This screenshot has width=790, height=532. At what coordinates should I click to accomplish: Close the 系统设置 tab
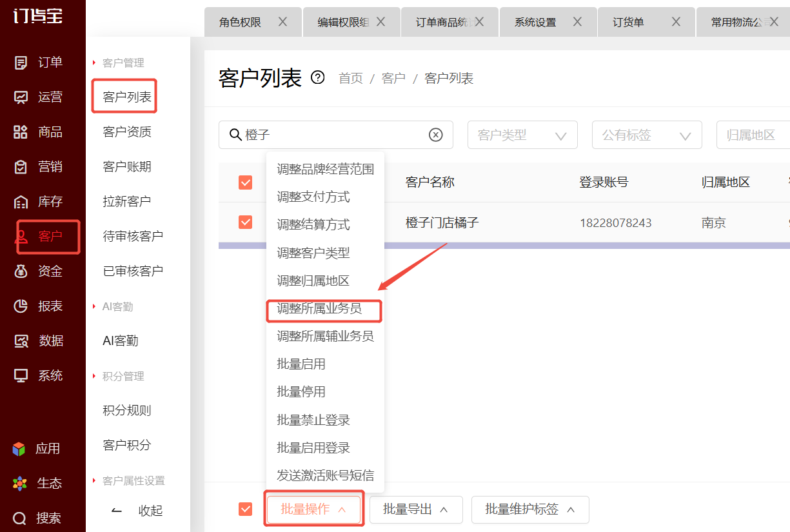click(577, 22)
